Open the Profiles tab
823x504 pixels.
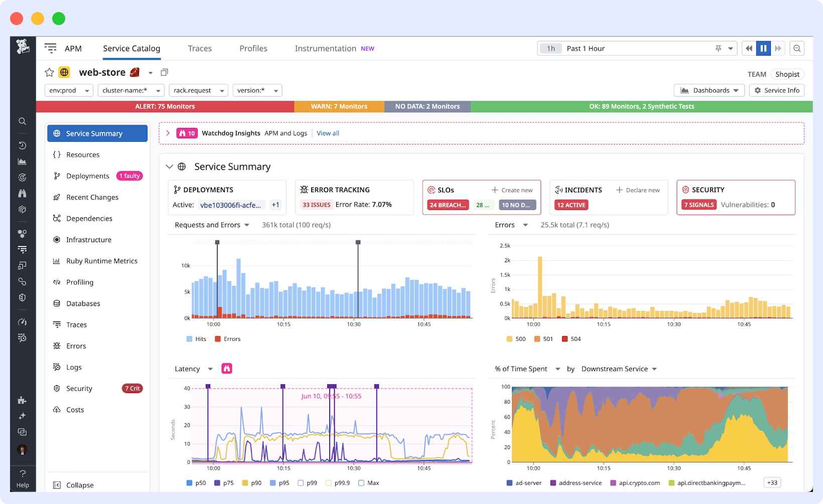253,48
